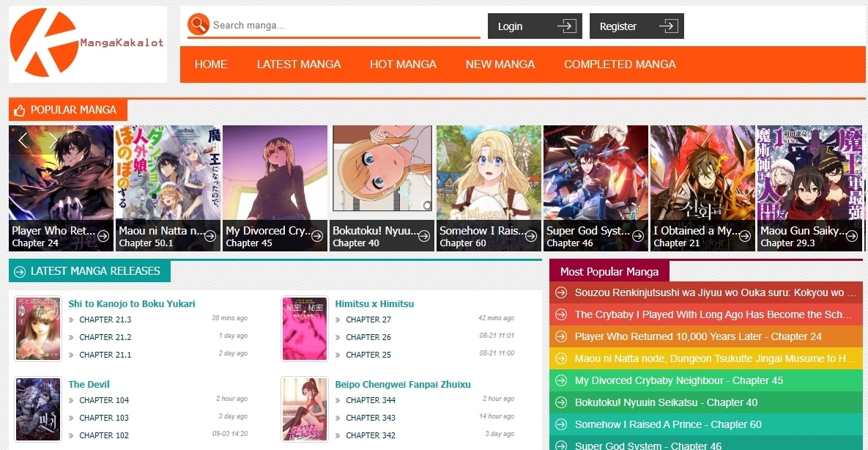The height and width of the screenshot is (450, 868).
Task: Click the arrow icon inside the Login button
Action: 566,26
